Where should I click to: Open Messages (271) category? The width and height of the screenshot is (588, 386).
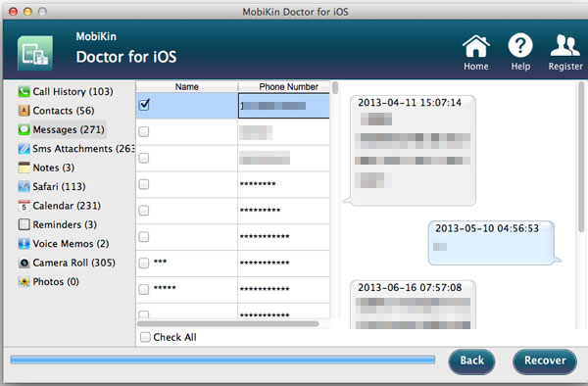(69, 129)
